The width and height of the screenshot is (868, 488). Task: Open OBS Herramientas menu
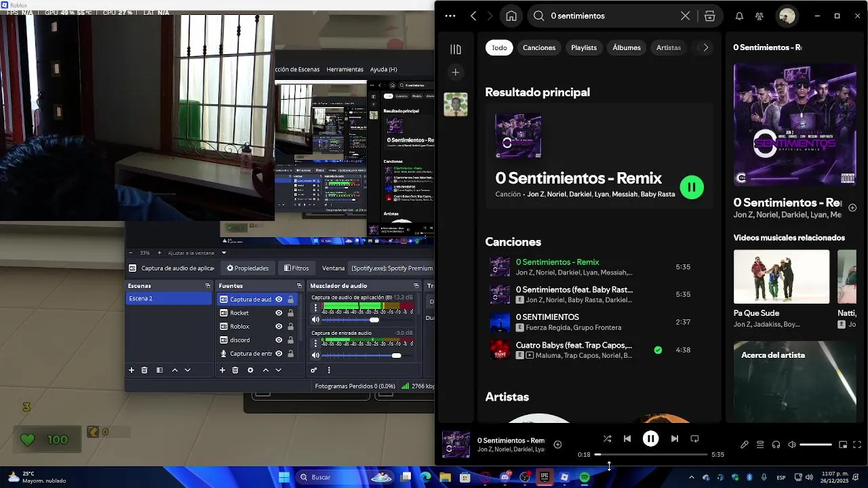[x=344, y=69]
